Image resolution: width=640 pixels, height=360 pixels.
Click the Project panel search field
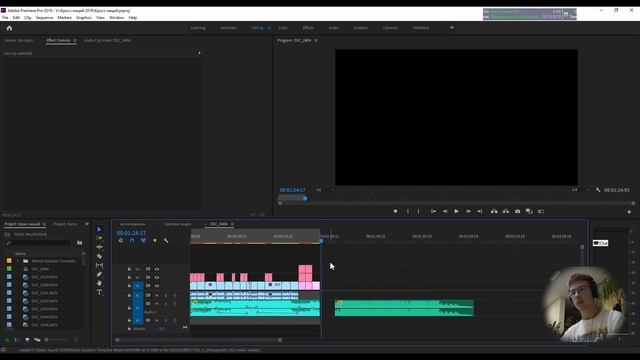point(38,243)
